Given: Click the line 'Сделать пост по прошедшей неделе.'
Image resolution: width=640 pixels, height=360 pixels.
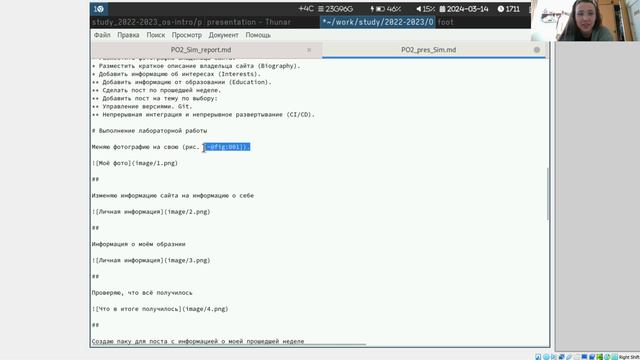Looking at the screenshot, I should click(x=156, y=90).
